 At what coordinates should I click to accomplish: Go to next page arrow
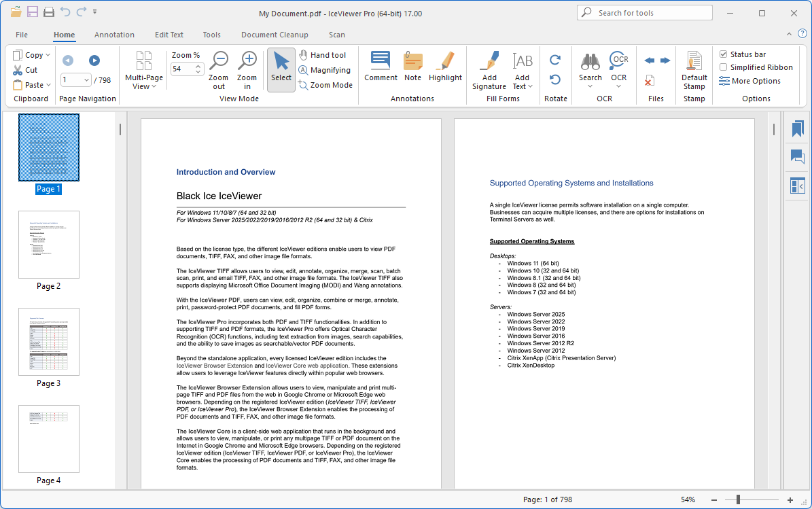tap(94, 60)
